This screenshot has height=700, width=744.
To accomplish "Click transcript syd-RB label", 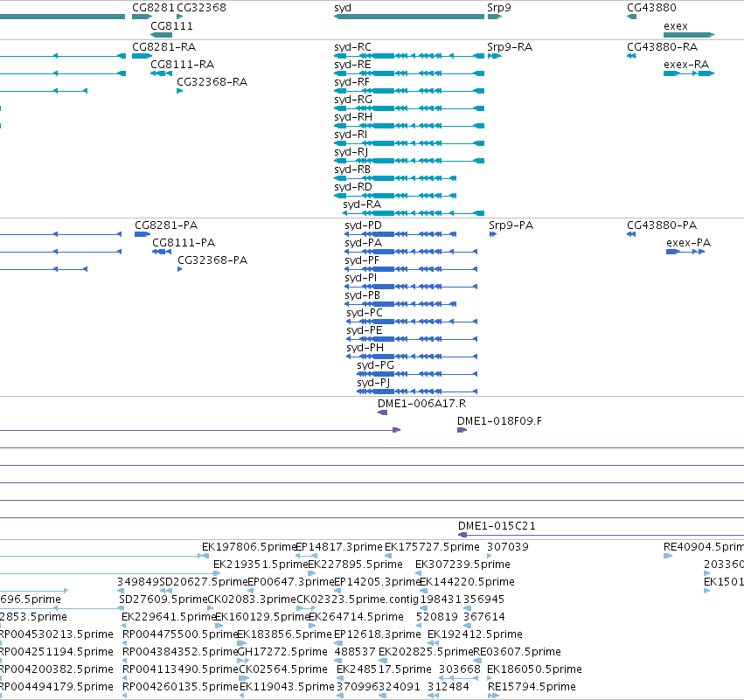I will coord(352,170).
